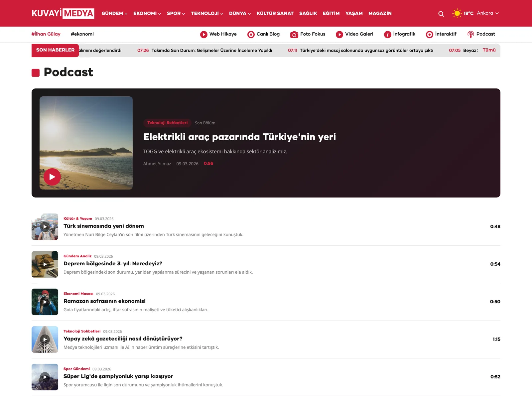Click the İnteraktif circle icon
The height and width of the screenshot is (399, 532).
pos(430,35)
